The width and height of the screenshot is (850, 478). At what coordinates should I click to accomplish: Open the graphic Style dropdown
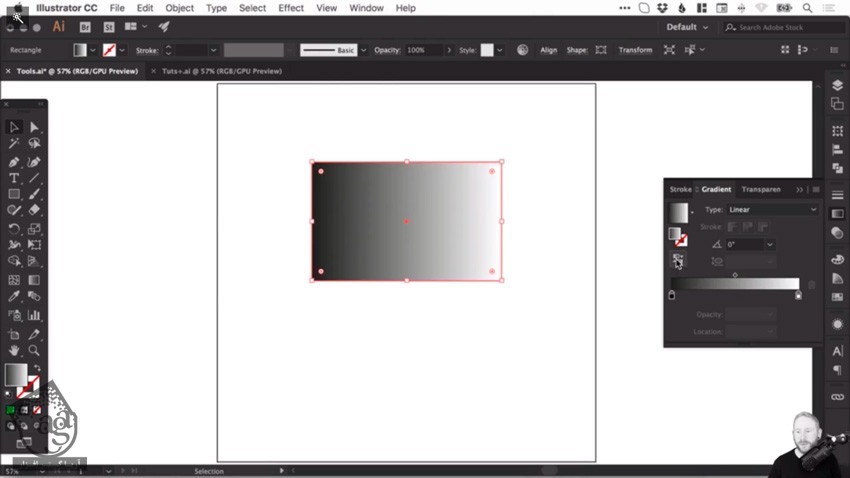click(x=499, y=50)
